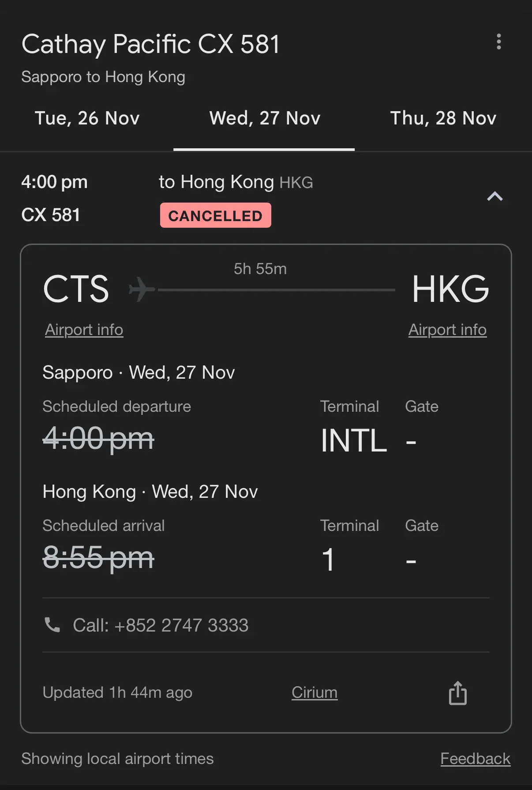Tap the struck-through 8:55 pm arrival time

click(98, 558)
